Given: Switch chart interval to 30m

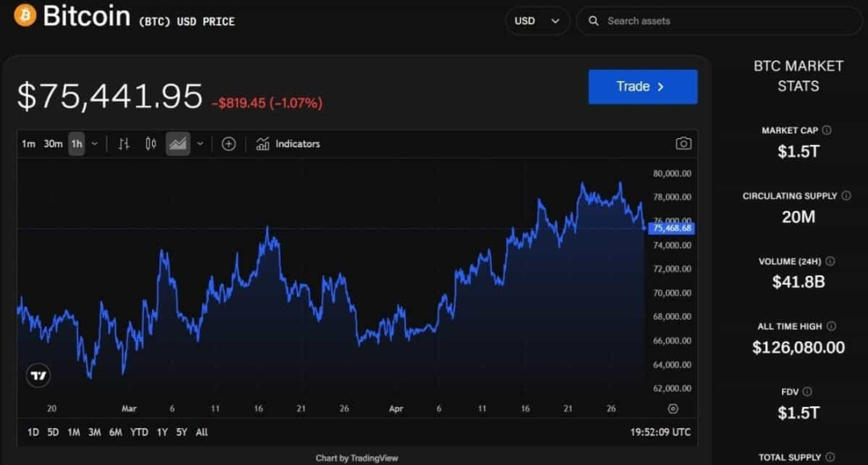Looking at the screenshot, I should click(53, 144).
